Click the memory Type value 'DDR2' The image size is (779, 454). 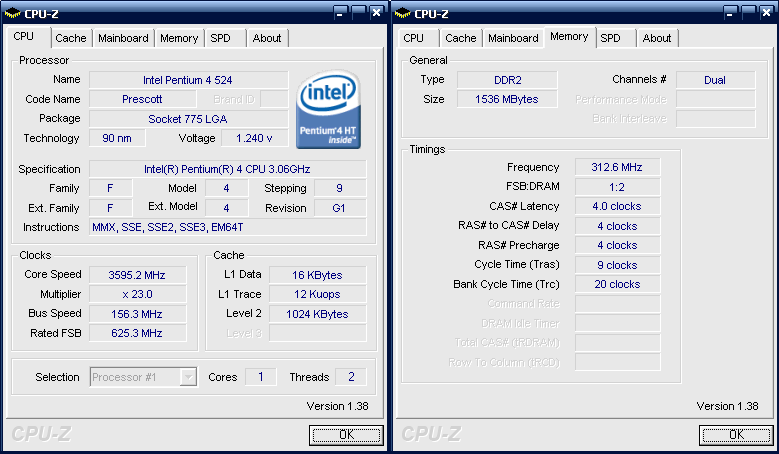click(x=507, y=80)
